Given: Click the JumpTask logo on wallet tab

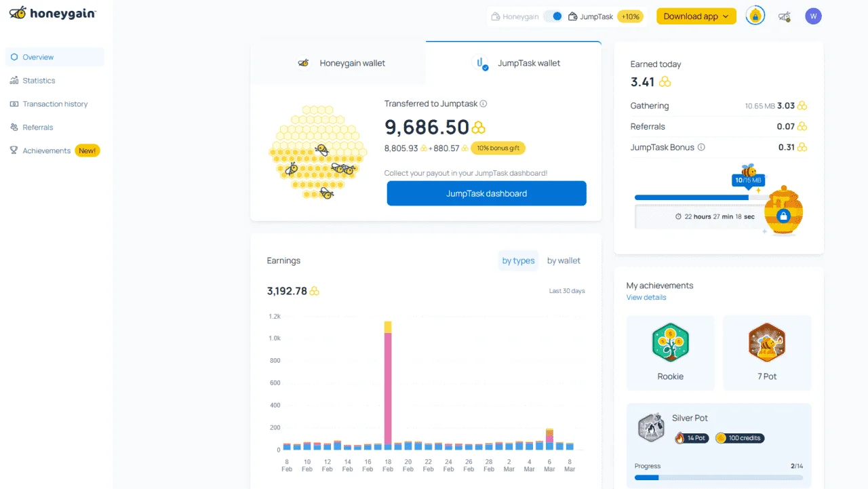Looking at the screenshot, I should 481,63.
